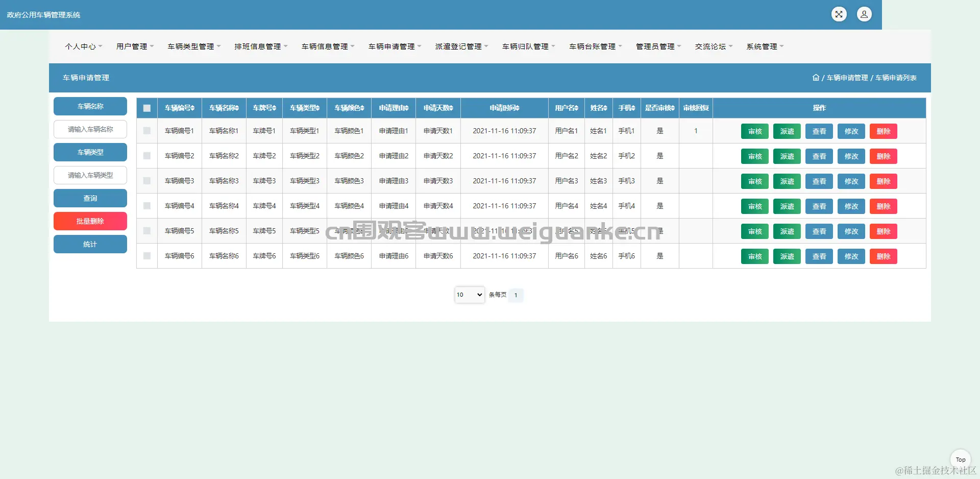
Task: Sort the table by 车牌号 column
Action: point(264,108)
